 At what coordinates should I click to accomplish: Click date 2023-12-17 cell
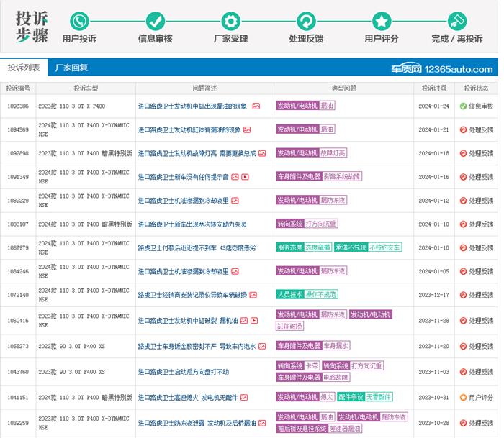pos(433,295)
